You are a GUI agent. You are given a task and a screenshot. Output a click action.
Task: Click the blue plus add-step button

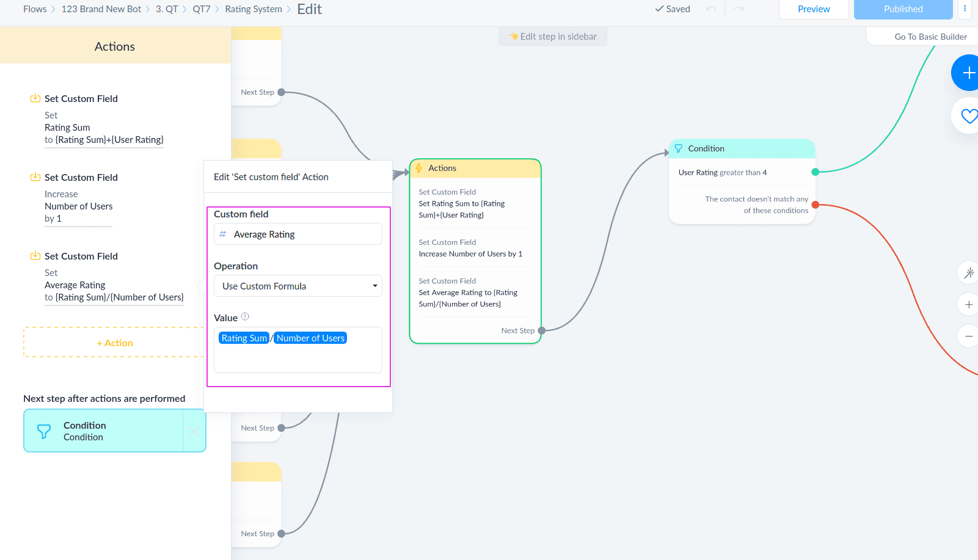click(968, 73)
